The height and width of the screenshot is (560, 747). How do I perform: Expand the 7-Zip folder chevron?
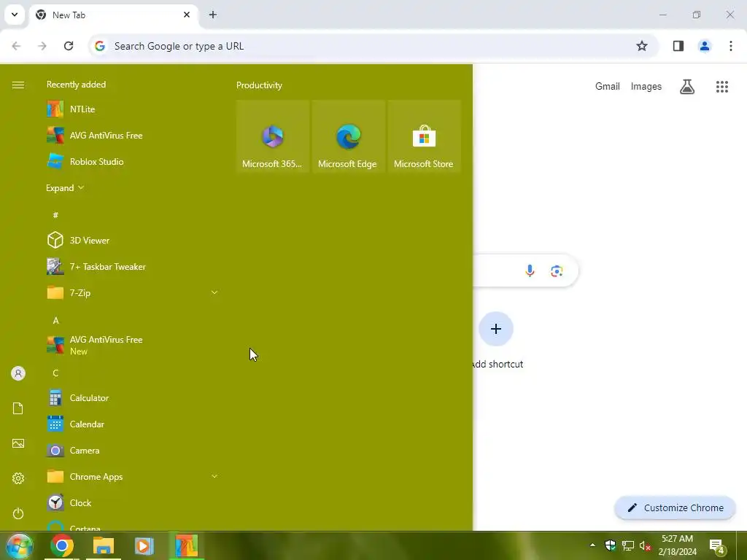coord(214,292)
